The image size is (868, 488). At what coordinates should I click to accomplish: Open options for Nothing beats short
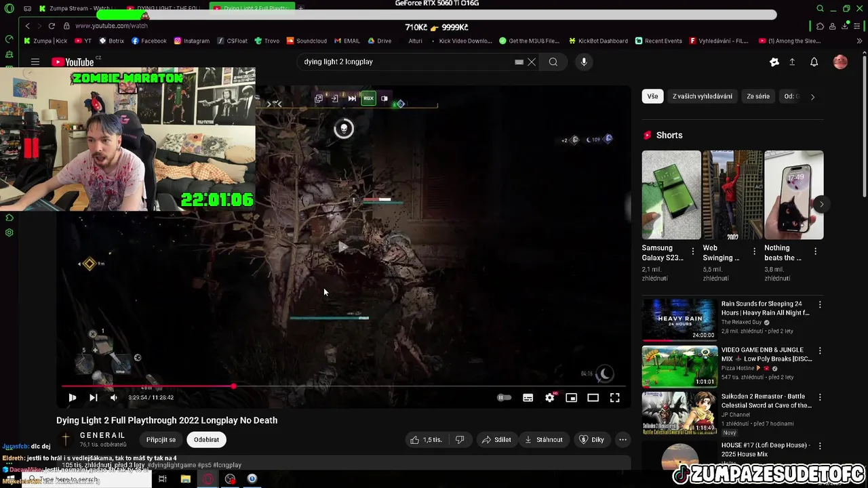[x=815, y=251]
